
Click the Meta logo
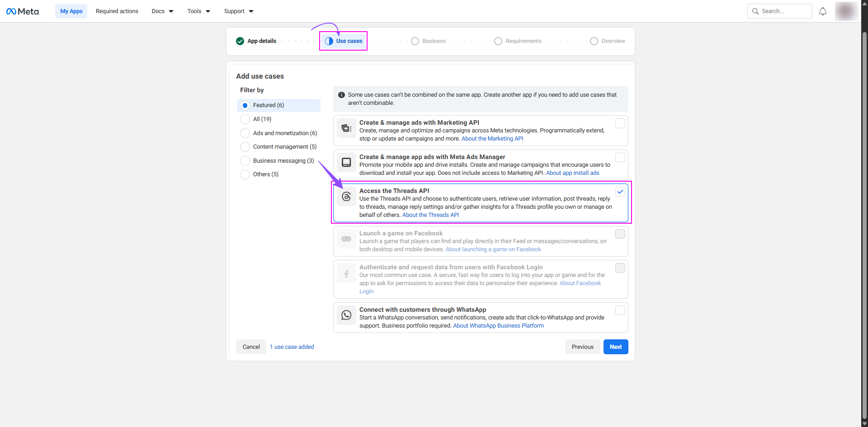pos(23,11)
